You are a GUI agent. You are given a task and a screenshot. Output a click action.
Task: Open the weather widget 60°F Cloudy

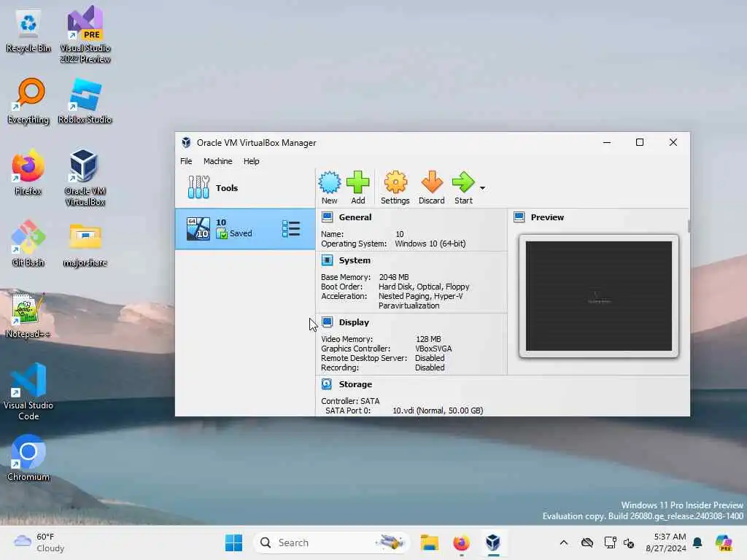point(39,542)
